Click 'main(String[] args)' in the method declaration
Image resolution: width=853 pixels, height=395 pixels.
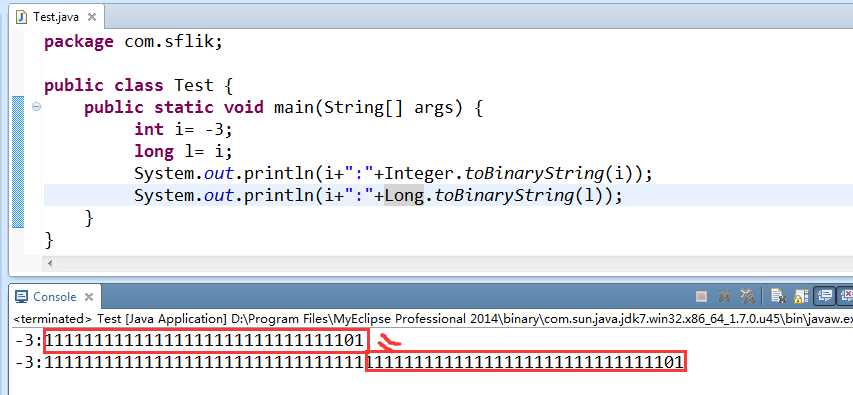point(368,108)
